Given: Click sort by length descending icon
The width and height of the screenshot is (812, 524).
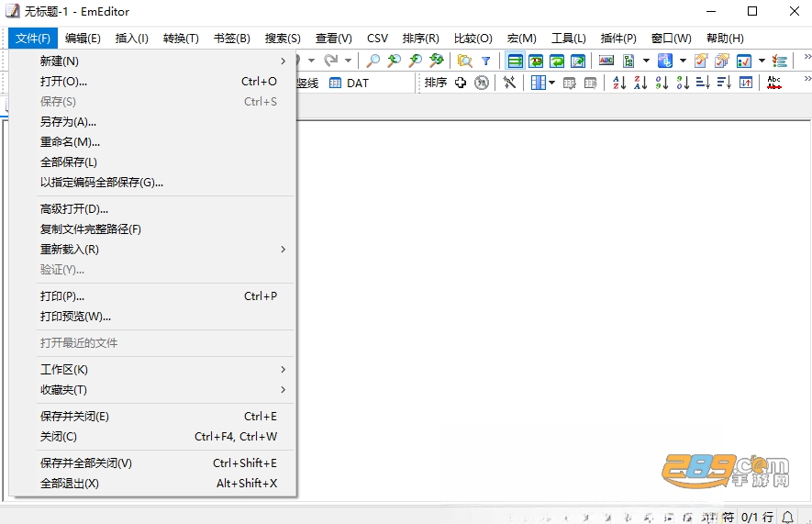Looking at the screenshot, I should coord(724,83).
